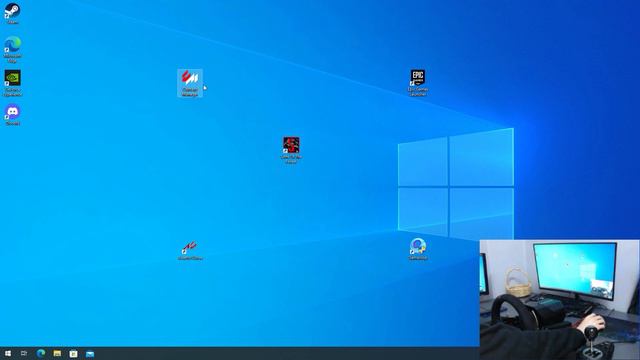
Task: Select the Content Manager desktop icon
Action: pos(190,83)
